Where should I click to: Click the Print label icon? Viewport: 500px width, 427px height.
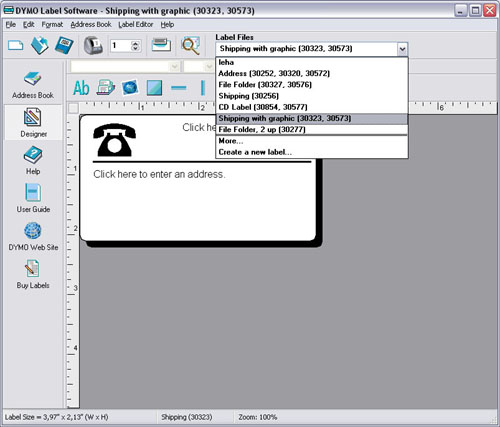(x=161, y=45)
